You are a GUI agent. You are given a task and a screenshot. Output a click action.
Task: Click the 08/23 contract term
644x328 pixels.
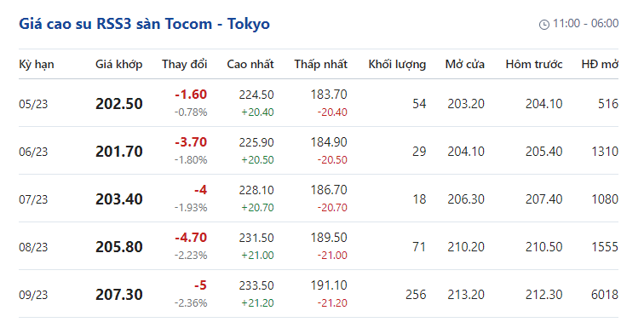coord(33,247)
